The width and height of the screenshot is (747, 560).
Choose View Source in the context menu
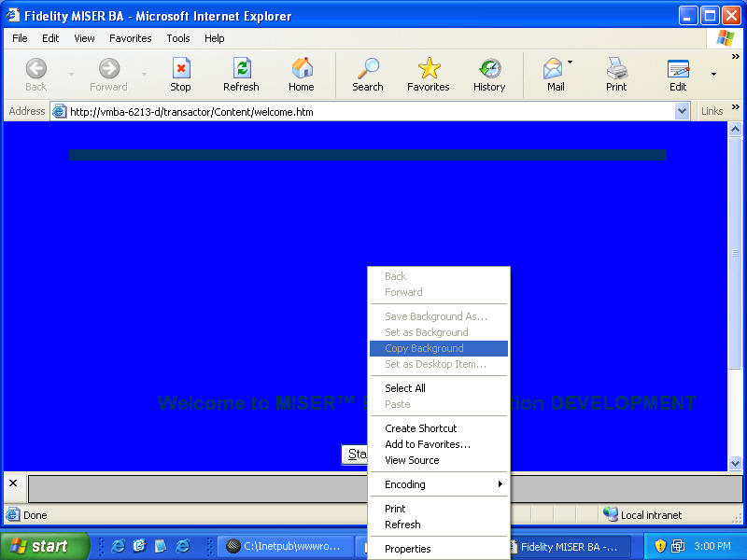439,460
